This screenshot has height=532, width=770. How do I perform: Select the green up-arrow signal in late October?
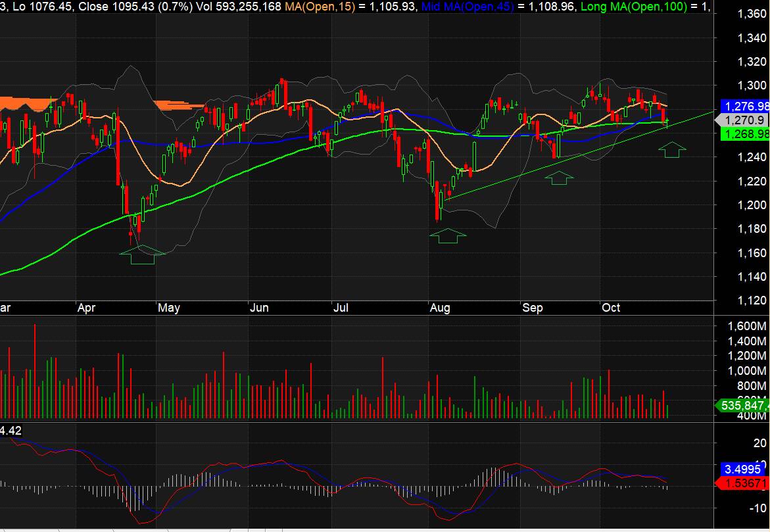coord(672,150)
